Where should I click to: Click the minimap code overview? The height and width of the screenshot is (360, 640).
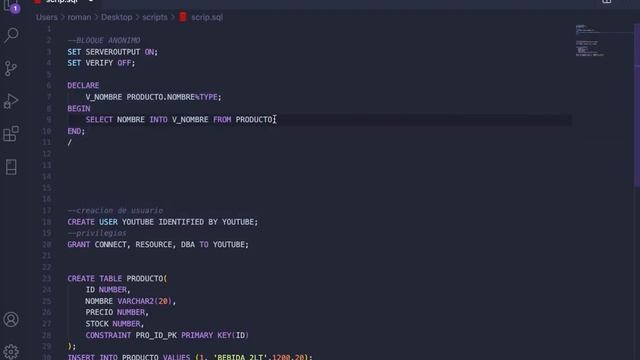(590, 41)
